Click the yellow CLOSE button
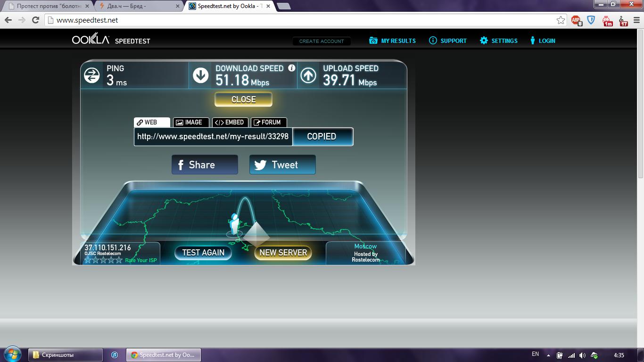 coord(243,99)
